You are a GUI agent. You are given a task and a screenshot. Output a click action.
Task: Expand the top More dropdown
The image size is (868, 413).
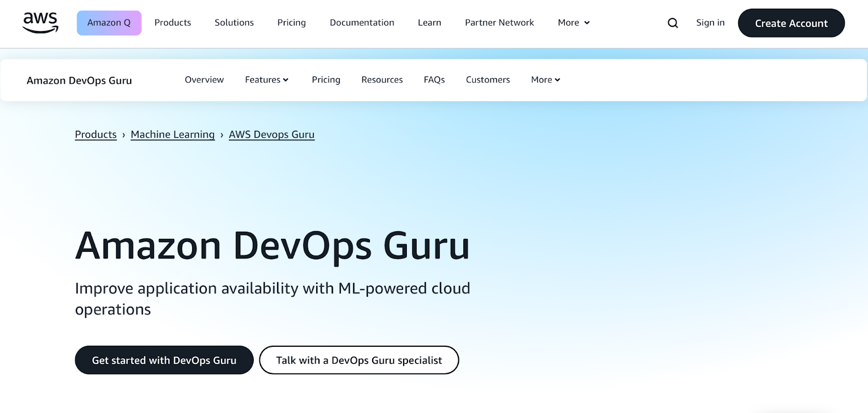tap(573, 23)
